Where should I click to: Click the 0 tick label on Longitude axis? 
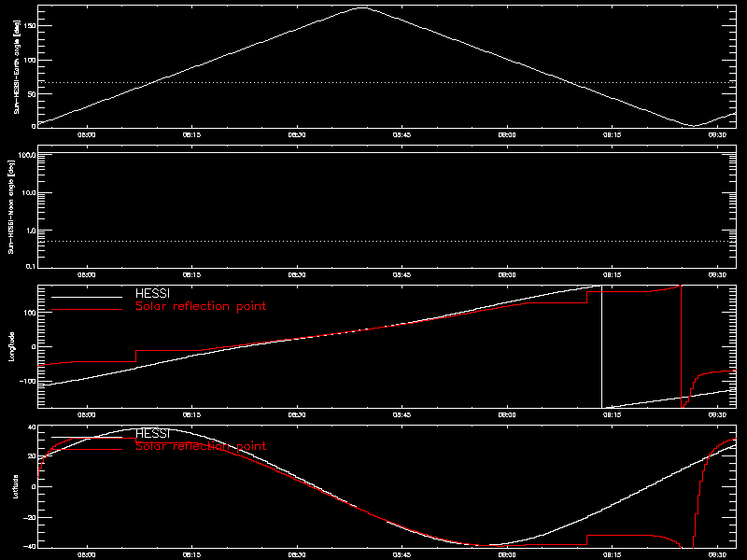(34, 346)
